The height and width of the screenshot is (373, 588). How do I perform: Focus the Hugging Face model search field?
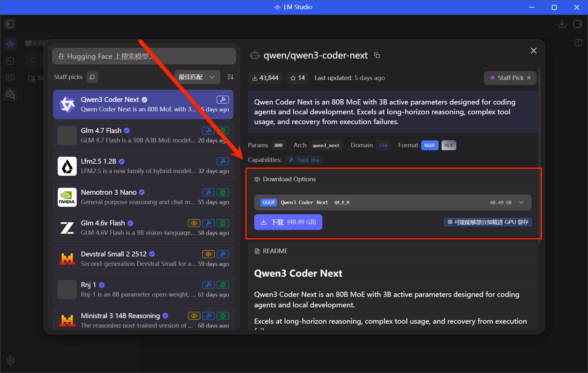point(144,56)
